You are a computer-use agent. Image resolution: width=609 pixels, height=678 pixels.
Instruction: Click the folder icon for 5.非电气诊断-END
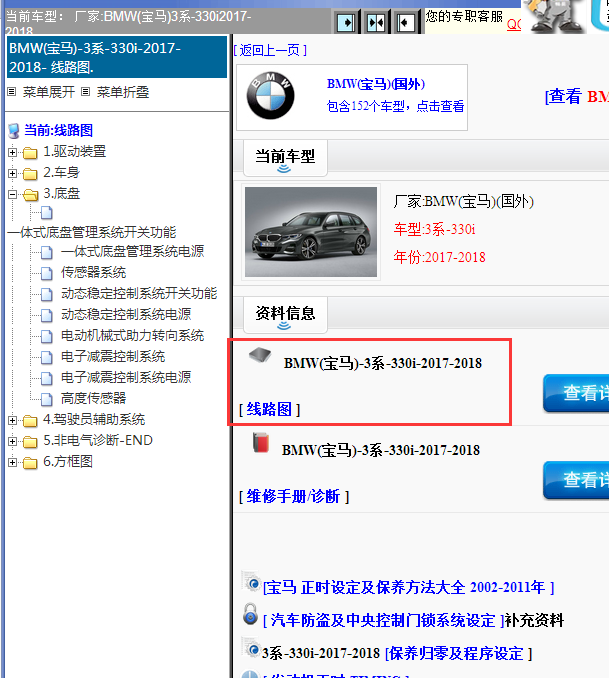pos(30,441)
